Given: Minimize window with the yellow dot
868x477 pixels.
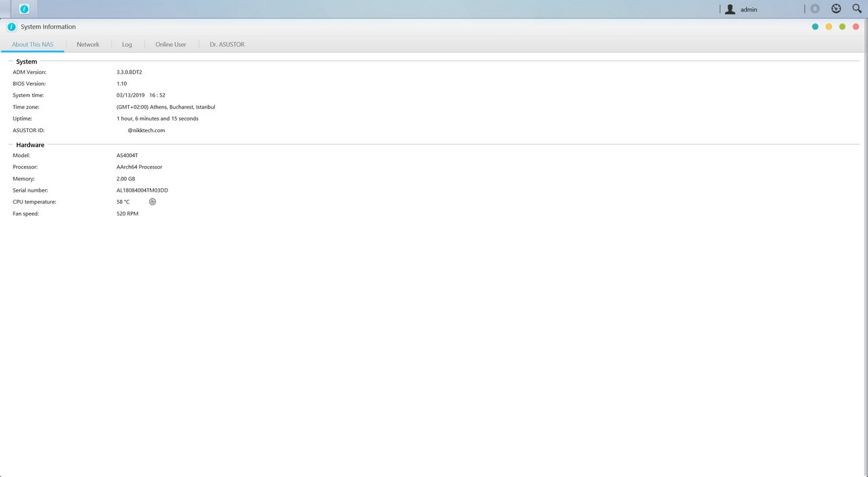Looking at the screenshot, I should tap(829, 27).
